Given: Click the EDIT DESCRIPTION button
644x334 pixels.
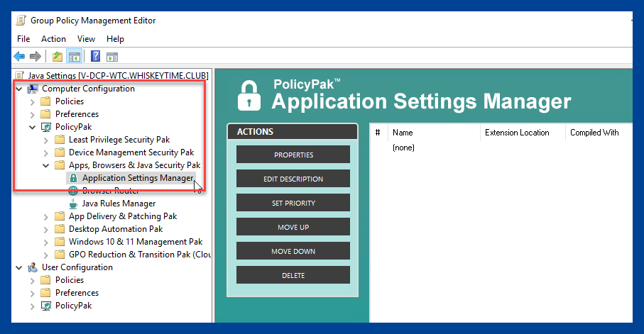Looking at the screenshot, I should [293, 179].
